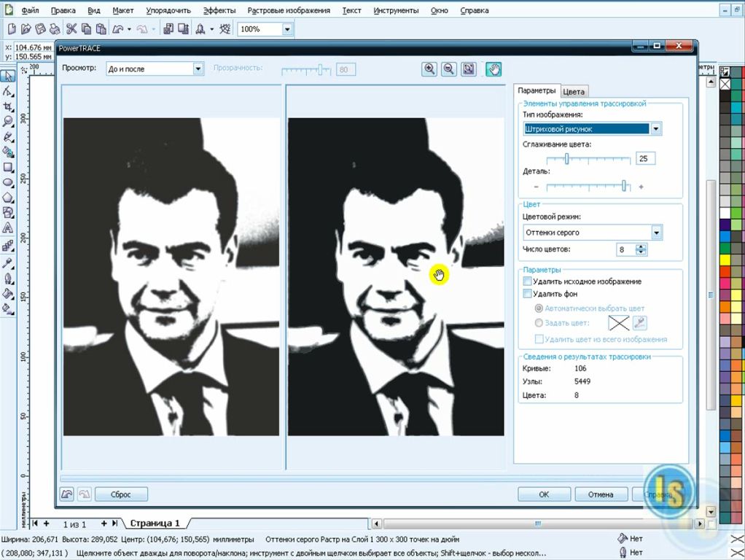Click the Save diskette icon

tap(40, 29)
